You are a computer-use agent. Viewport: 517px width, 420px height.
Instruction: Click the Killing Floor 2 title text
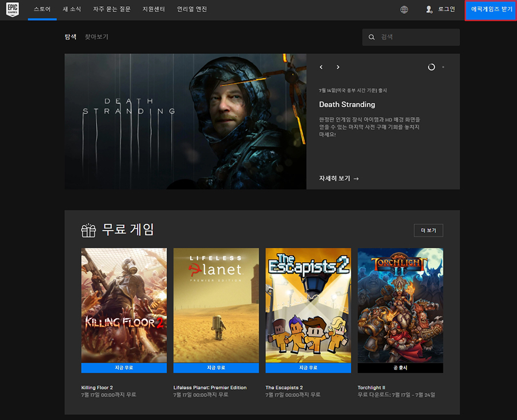97,388
